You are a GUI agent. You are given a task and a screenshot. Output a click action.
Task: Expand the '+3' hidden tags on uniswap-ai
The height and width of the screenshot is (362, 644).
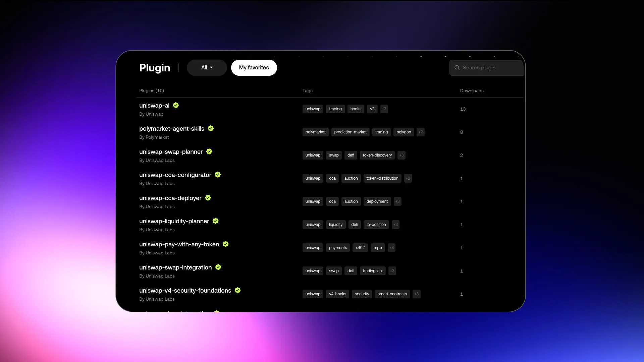(x=384, y=109)
